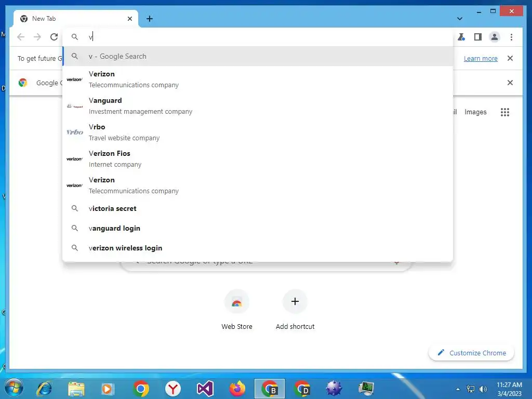Open a new tab with plus button
Image resolution: width=532 pixels, height=399 pixels.
coord(150,19)
